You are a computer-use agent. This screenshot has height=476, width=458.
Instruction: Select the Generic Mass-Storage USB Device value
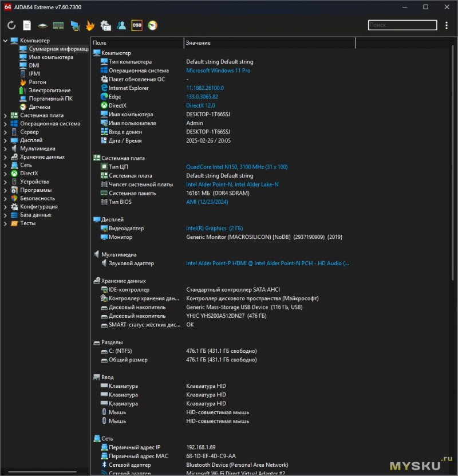click(244, 307)
